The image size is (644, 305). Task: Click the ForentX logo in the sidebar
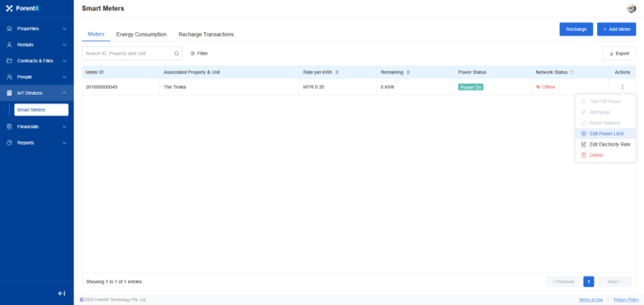point(22,8)
